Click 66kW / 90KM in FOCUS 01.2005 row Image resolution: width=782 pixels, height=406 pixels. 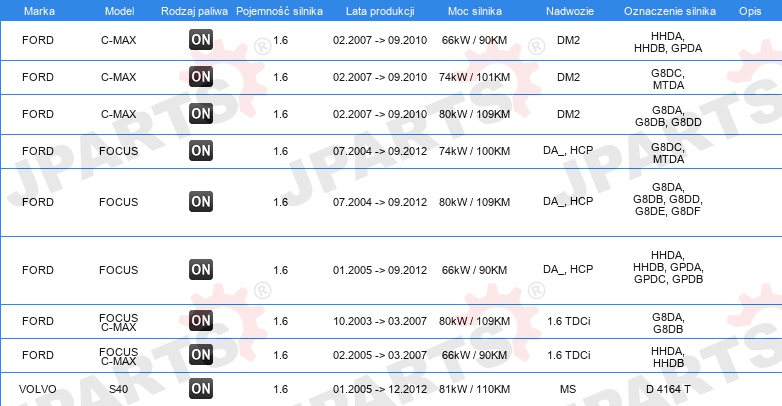click(474, 270)
